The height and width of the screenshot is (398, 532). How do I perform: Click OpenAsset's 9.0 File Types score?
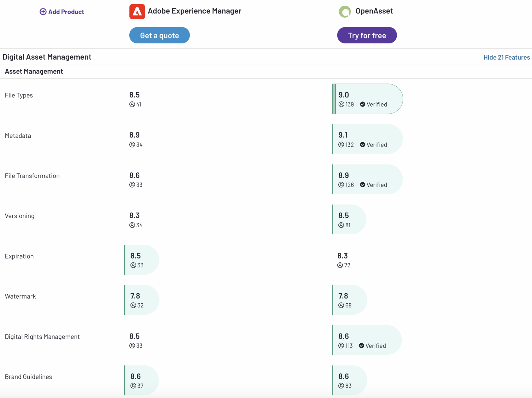[x=343, y=95]
